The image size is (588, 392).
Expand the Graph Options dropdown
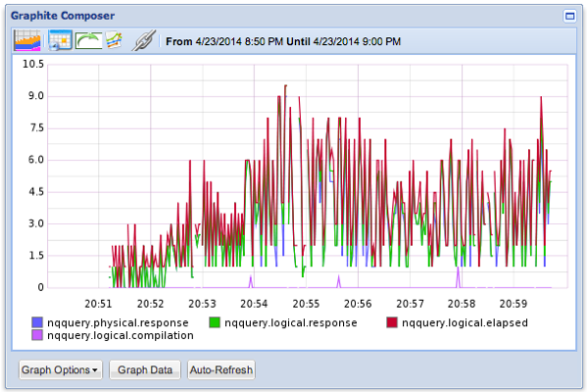[61, 370]
